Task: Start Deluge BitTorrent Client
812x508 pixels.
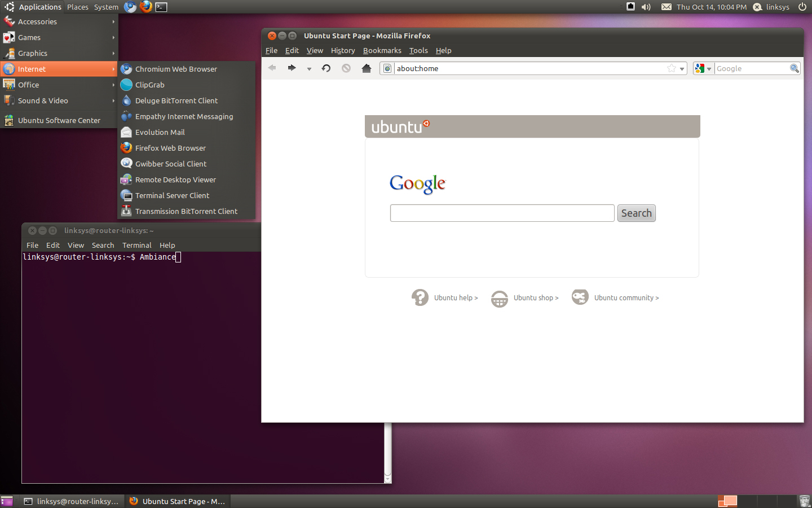Action: pos(186,100)
